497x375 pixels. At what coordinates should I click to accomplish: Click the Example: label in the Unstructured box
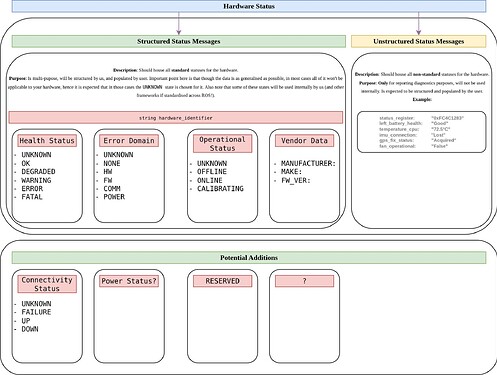pyautogui.click(x=422, y=99)
